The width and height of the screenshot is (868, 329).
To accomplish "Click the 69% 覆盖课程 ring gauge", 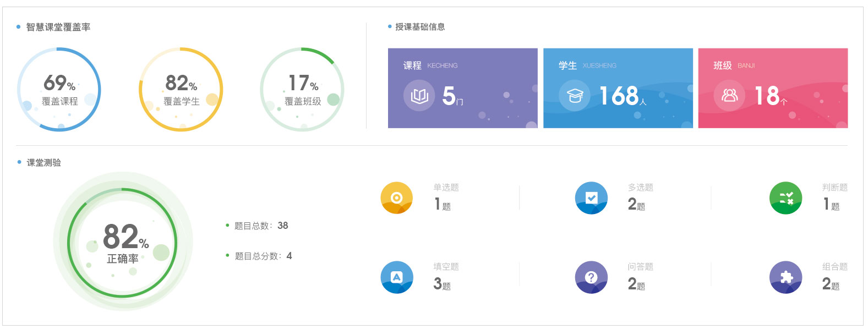I will pos(59,89).
